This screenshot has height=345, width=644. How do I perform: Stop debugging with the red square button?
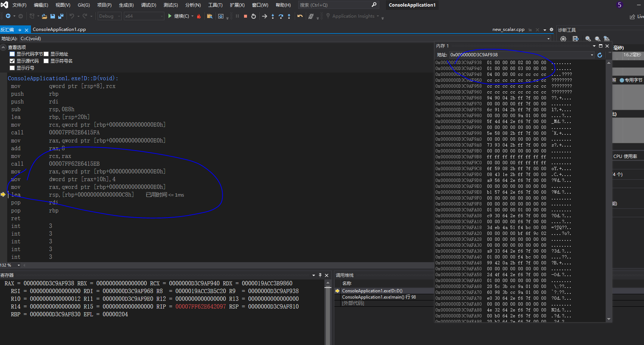coord(246,16)
